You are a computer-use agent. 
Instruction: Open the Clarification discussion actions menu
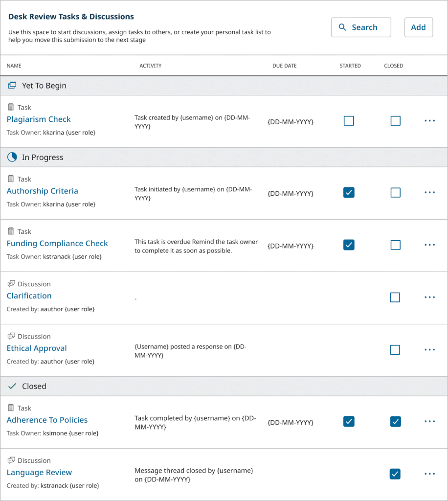click(x=429, y=297)
